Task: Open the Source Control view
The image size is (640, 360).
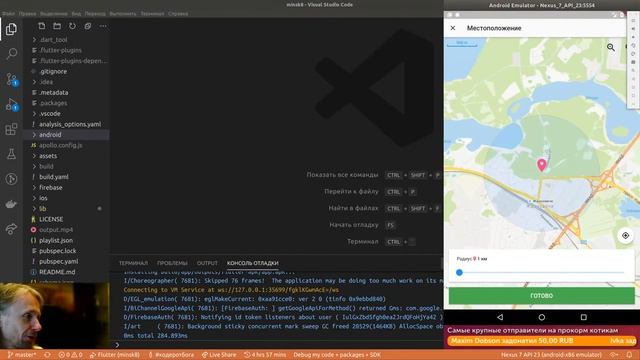Action: [x=11, y=79]
